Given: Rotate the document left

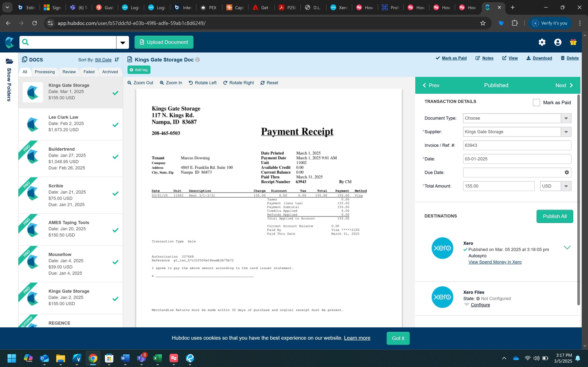Looking at the screenshot, I should (202, 83).
